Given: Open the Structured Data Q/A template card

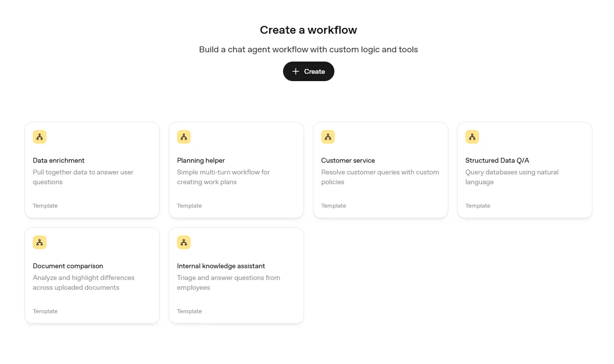Looking at the screenshot, I should click(x=525, y=170).
